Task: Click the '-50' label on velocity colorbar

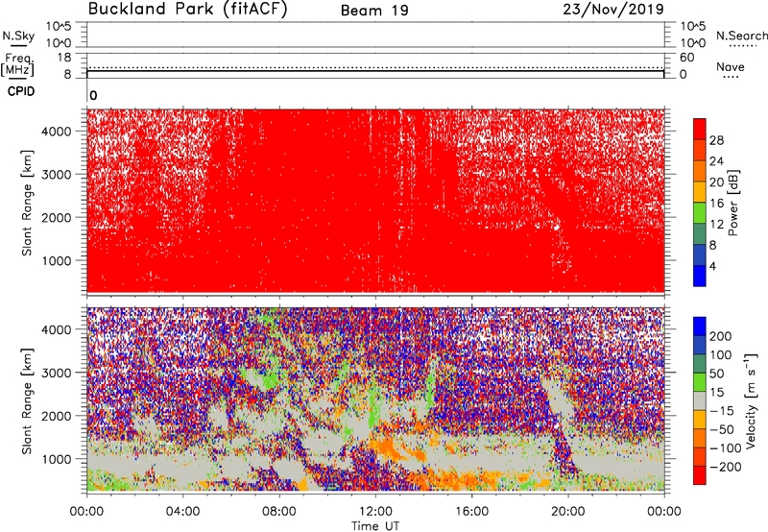Action: 722,429
